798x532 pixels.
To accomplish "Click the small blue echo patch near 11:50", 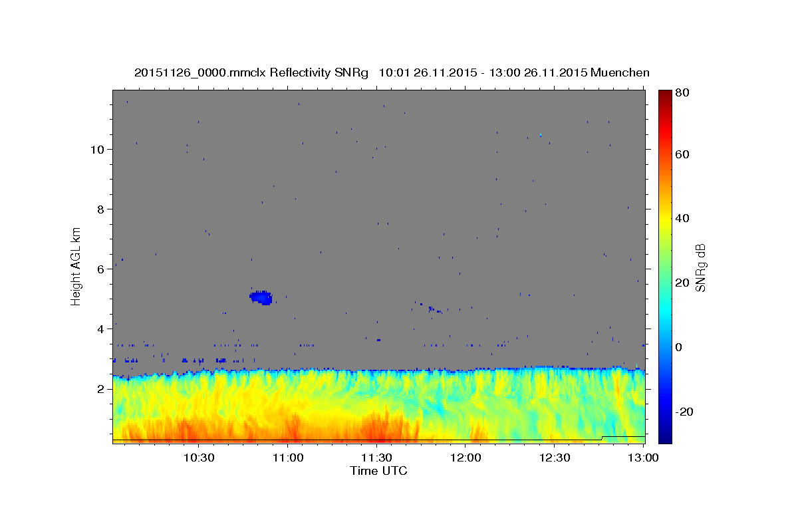I will [x=434, y=309].
